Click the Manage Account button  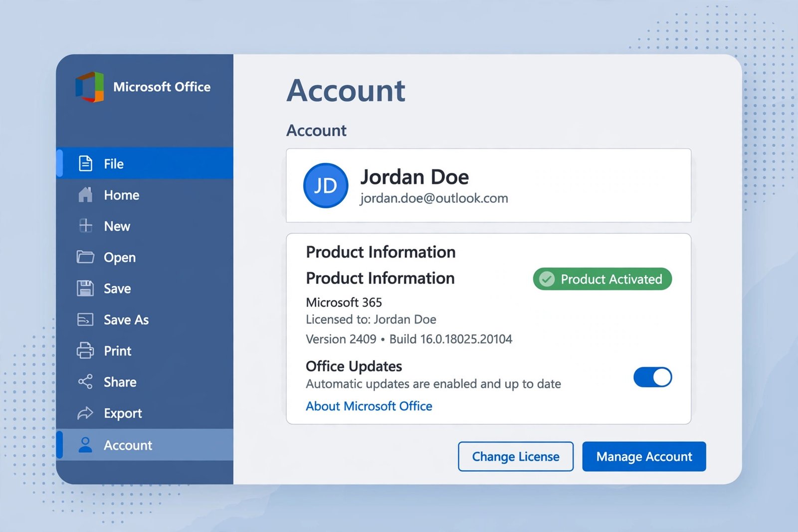(644, 456)
